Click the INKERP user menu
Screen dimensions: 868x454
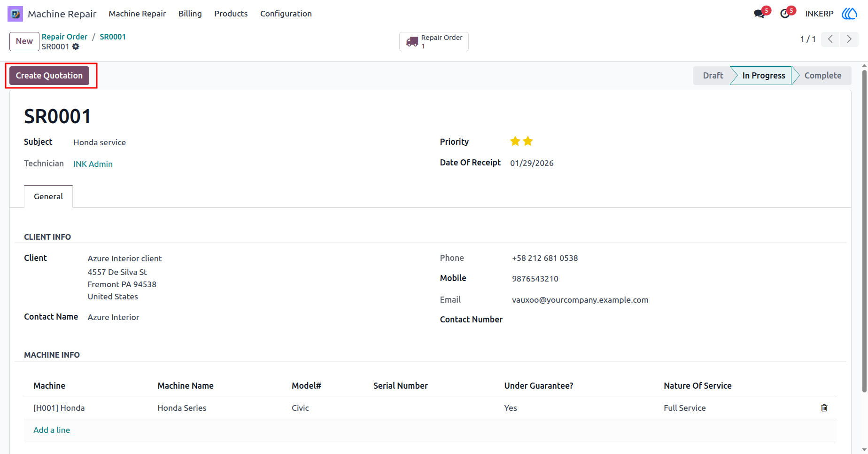pos(819,14)
